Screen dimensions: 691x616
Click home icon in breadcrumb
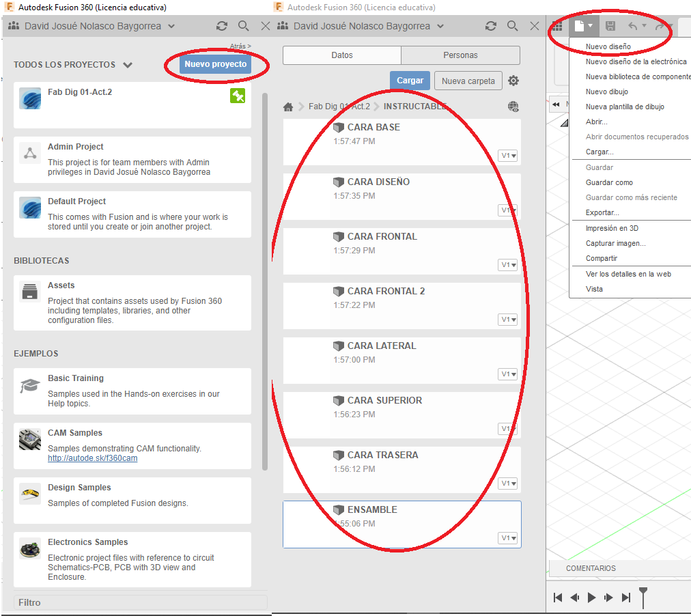pyautogui.click(x=288, y=107)
